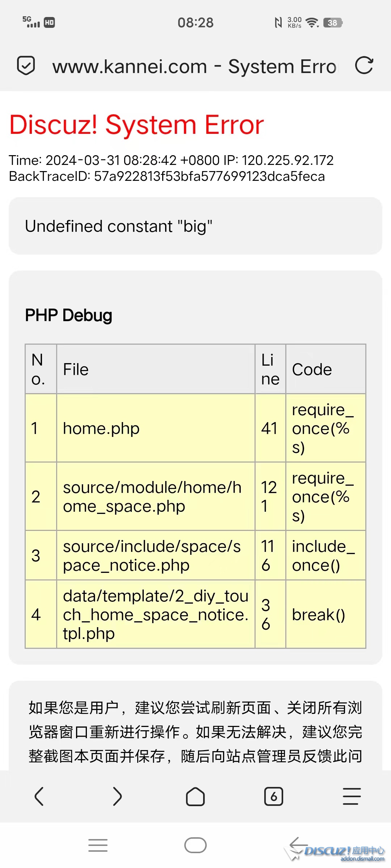
Task: Tap the 5G signal indicator
Action: [x=31, y=22]
